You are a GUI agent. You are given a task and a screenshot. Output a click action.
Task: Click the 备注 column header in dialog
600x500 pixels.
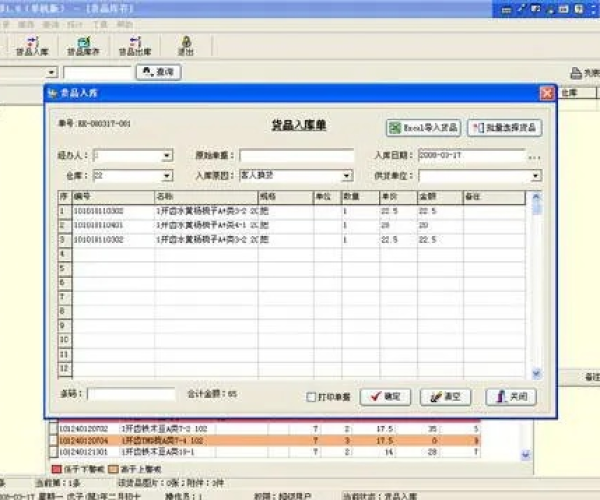tap(494, 197)
